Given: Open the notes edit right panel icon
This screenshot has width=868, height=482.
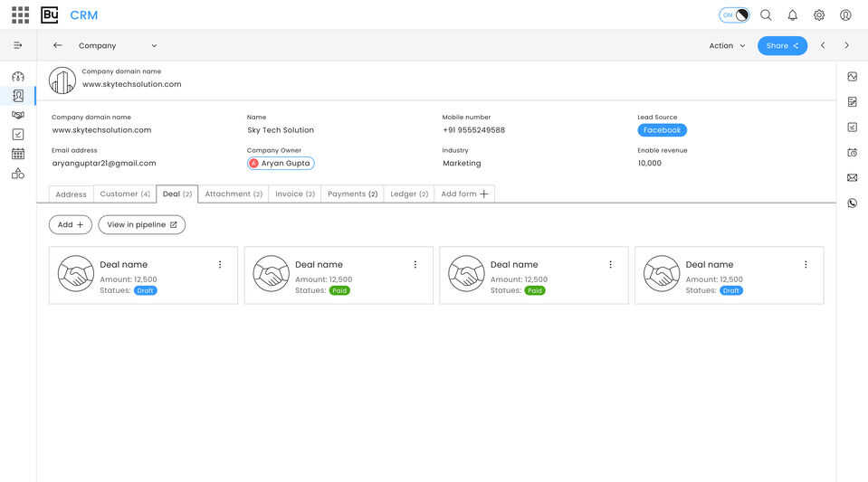Looking at the screenshot, I should pyautogui.click(x=852, y=102).
